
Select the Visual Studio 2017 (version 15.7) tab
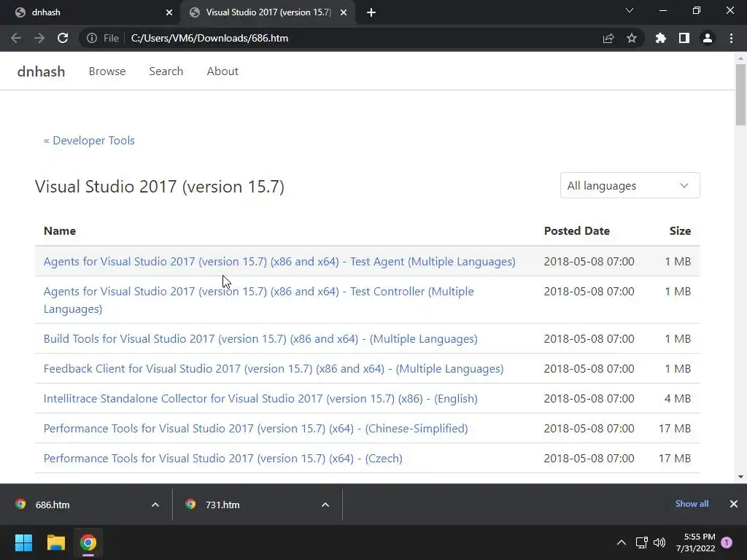coord(268,12)
